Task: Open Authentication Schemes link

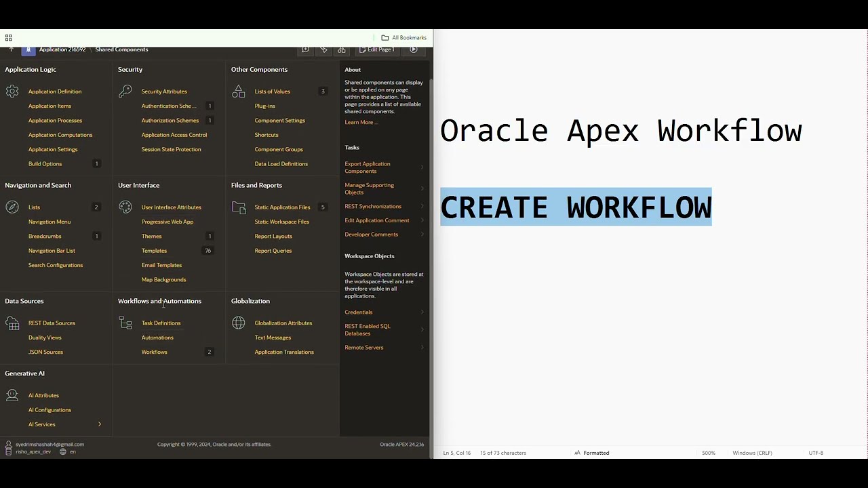Action: coord(169,106)
